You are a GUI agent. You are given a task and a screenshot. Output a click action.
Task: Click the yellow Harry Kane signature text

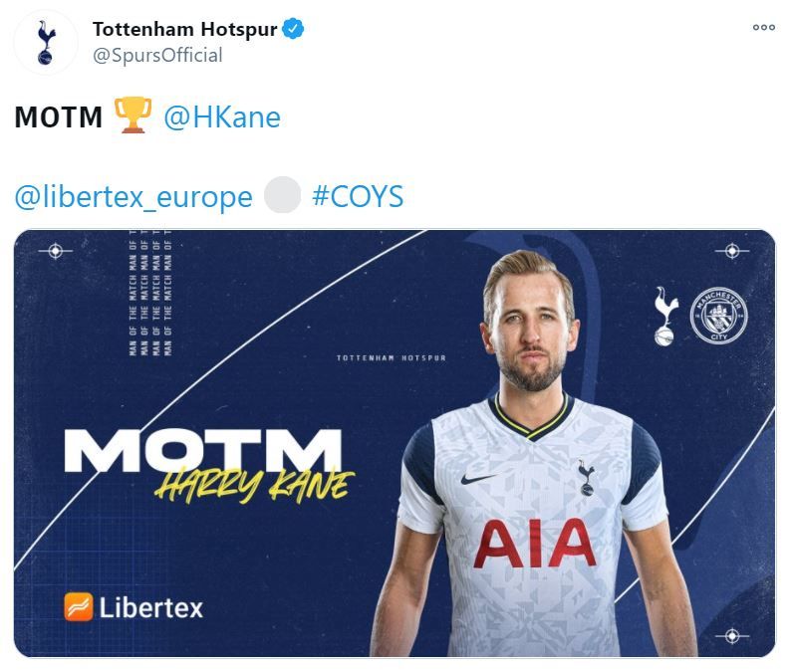tap(255, 487)
